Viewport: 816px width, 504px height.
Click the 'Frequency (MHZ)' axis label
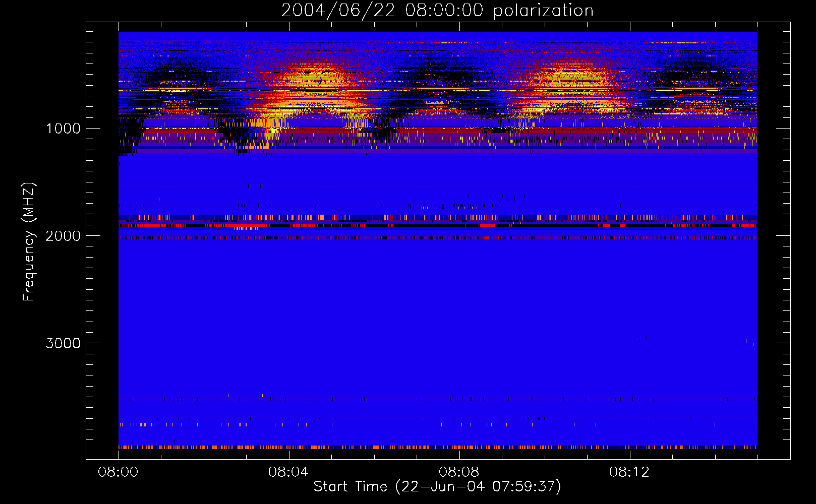29,242
